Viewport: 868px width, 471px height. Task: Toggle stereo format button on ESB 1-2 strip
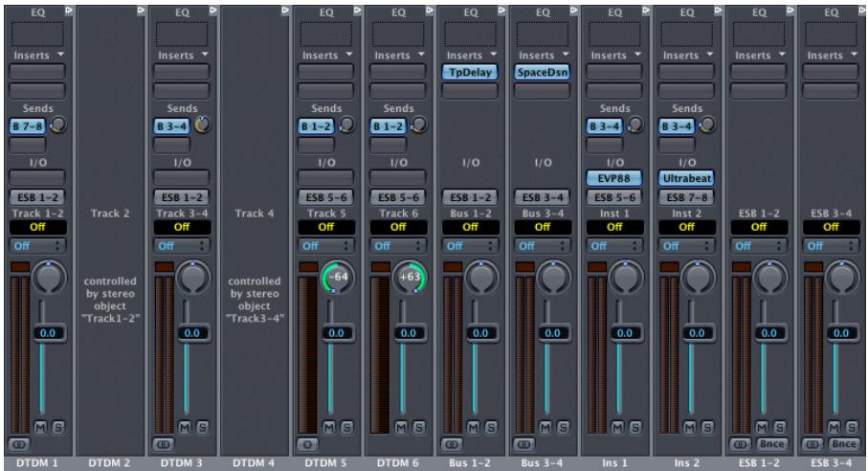point(740,444)
